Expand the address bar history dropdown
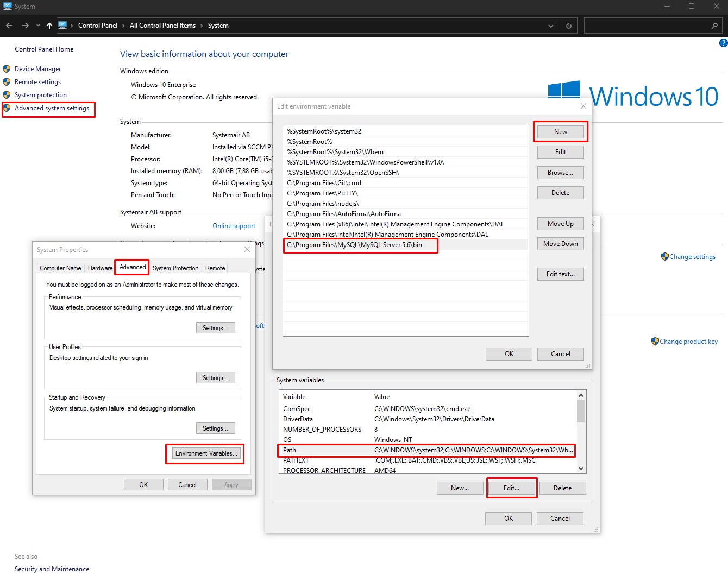The height and width of the screenshot is (581, 728). 551,26
